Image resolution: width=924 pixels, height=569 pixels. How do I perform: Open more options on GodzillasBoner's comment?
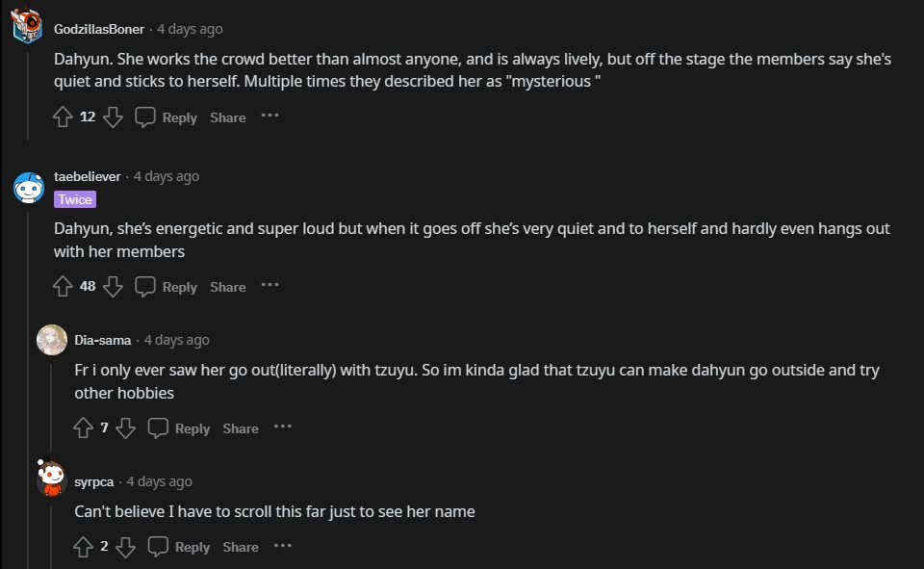click(x=269, y=116)
